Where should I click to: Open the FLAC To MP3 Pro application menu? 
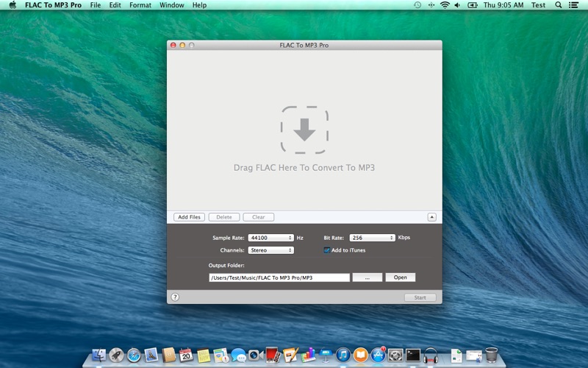pos(53,5)
